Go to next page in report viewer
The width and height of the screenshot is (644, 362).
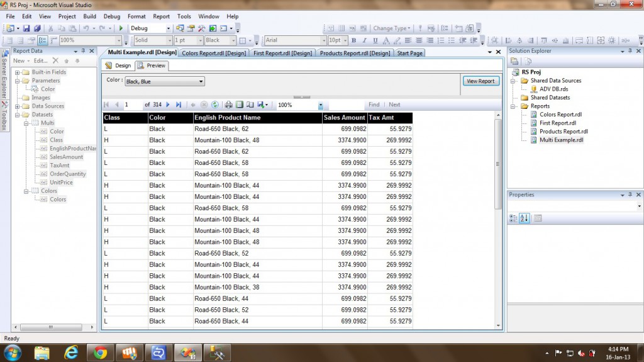(168, 105)
